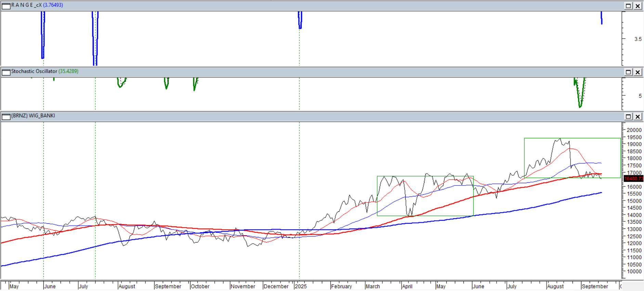Image resolution: width=644 pixels, height=291 pixels.
Task: Open the Stochastic Oscillator panel menu icon
Action: click(6, 72)
